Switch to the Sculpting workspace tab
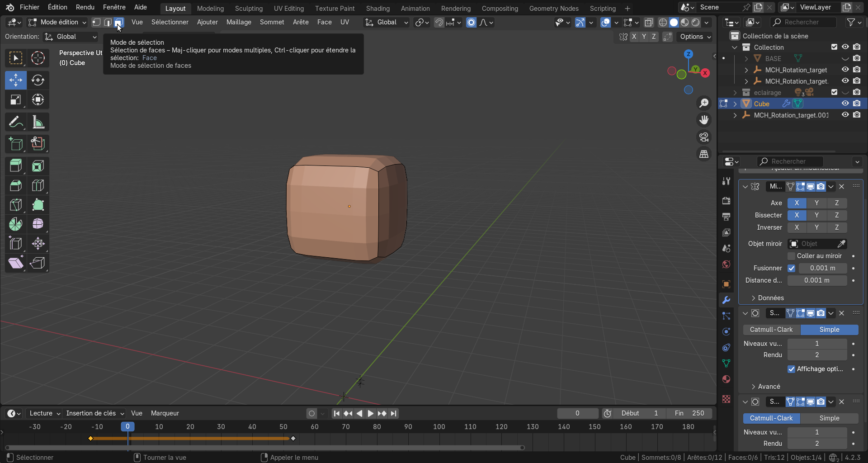Screen dimensions: 868x463 (x=249, y=8)
